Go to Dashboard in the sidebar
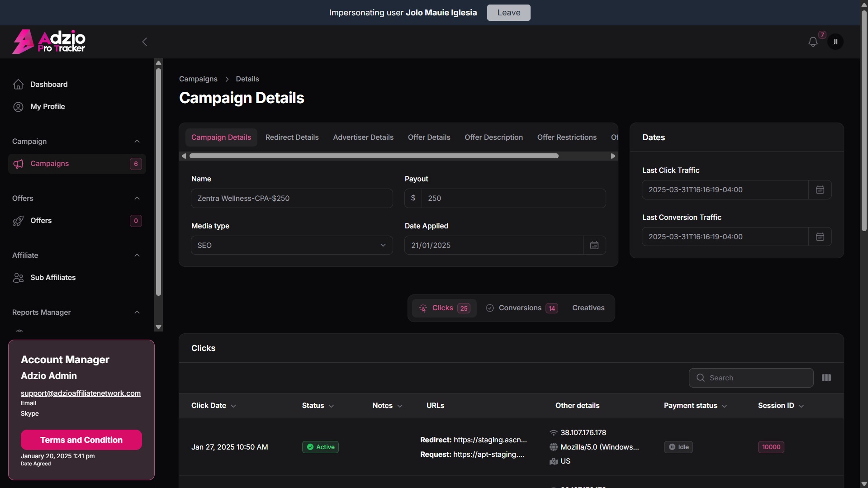 49,85
